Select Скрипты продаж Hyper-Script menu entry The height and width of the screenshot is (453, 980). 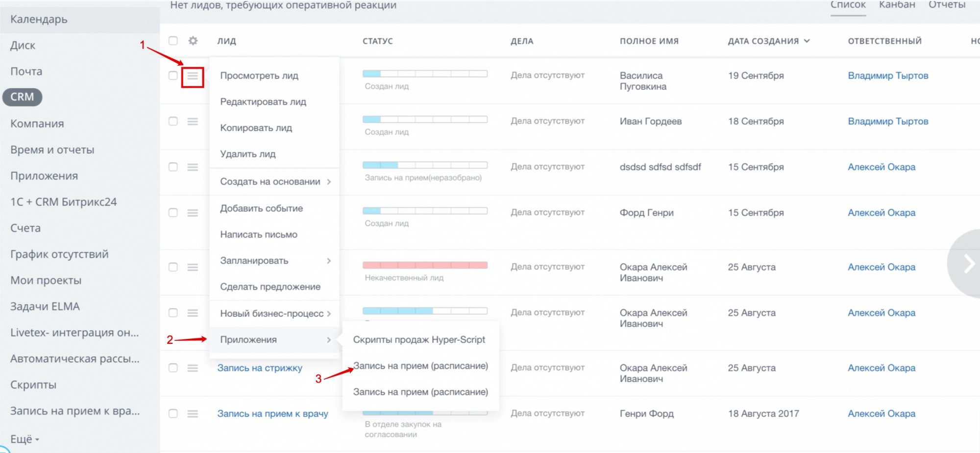(419, 340)
